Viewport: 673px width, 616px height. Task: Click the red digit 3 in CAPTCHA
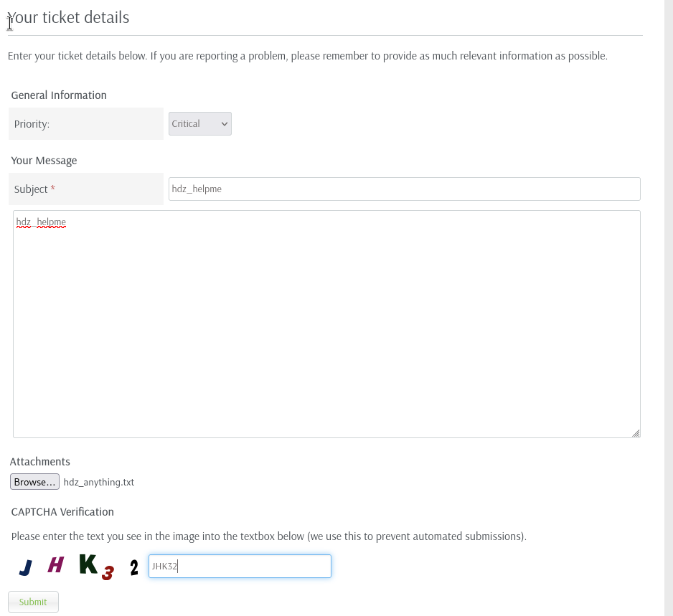pos(108,573)
